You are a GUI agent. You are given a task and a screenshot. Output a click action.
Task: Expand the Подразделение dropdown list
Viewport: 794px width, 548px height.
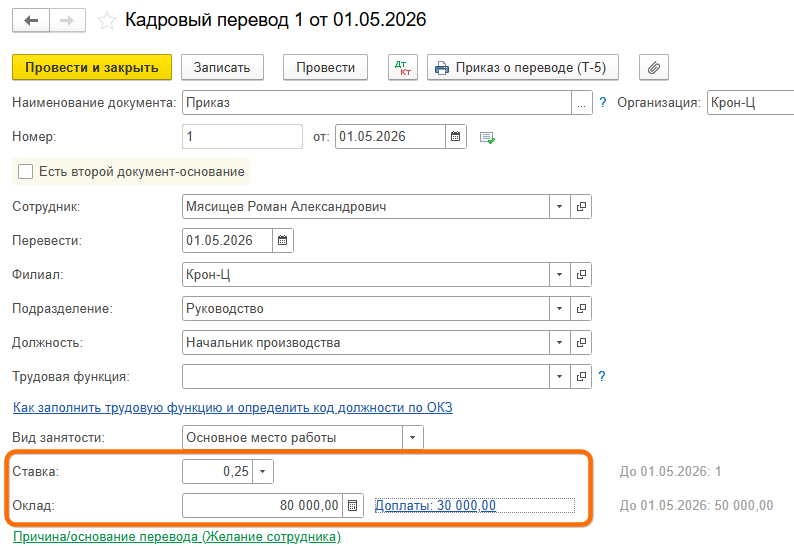tap(560, 308)
